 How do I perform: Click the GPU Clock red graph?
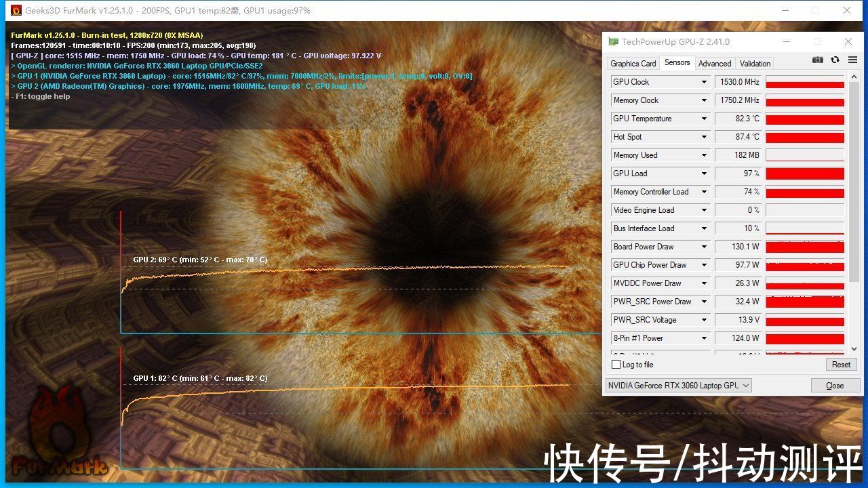coord(805,82)
